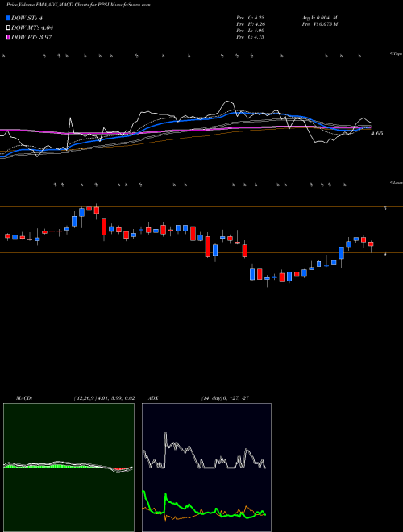
Task: Click the 4.65 EMA end label
Action: click(x=377, y=134)
